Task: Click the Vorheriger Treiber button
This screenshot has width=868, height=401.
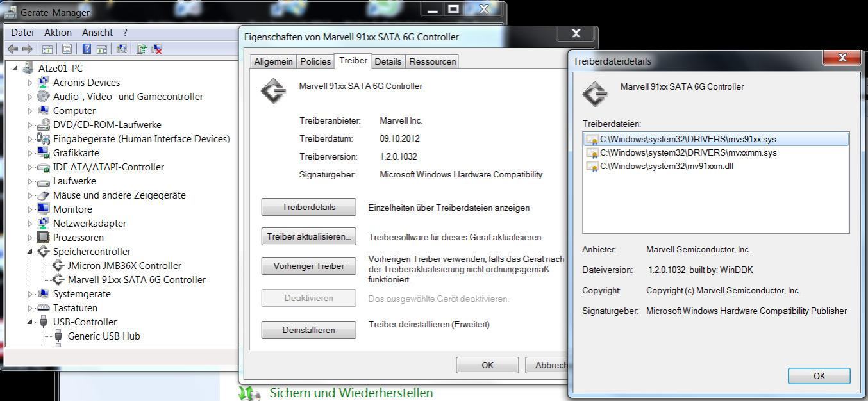Action: coord(308,266)
